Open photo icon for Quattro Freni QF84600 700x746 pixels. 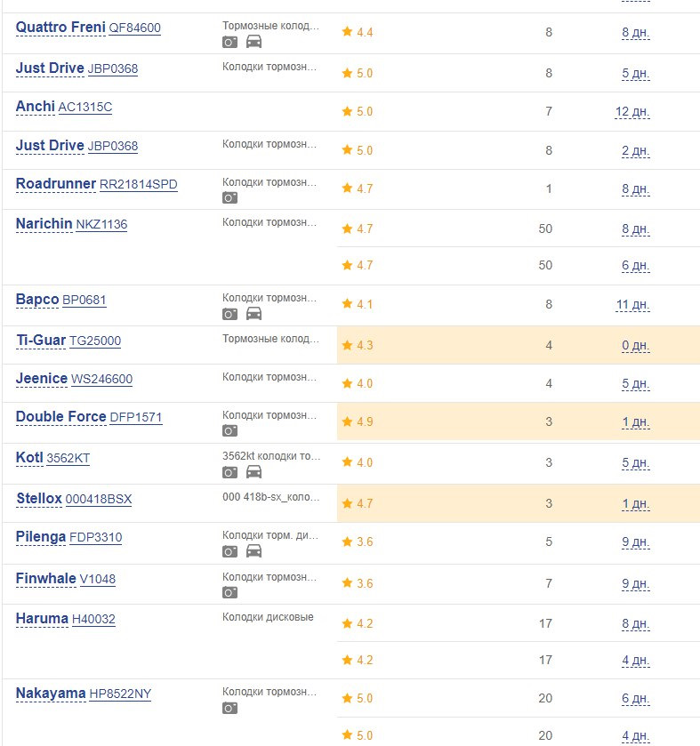click(x=229, y=43)
